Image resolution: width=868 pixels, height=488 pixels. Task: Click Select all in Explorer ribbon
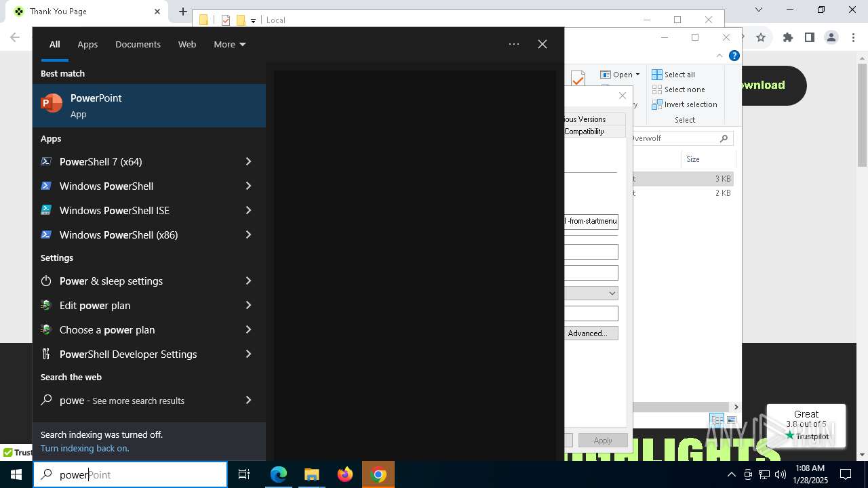pos(673,75)
